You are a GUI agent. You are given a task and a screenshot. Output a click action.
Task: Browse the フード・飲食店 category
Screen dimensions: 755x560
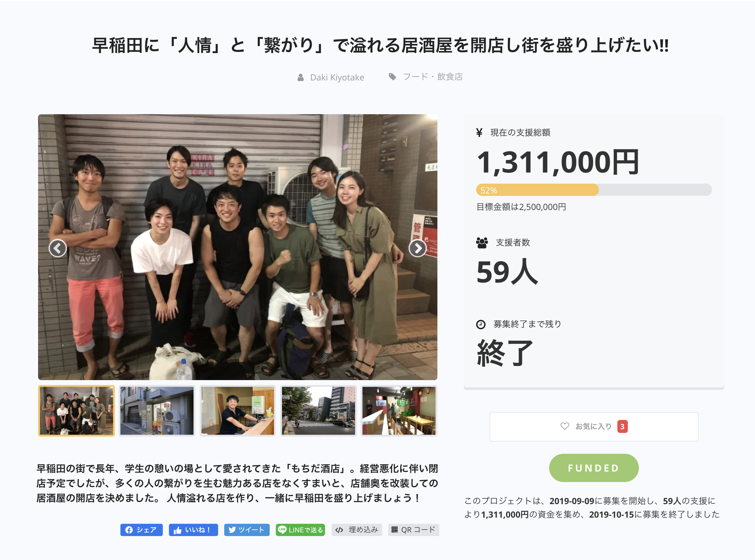pyautogui.click(x=432, y=77)
